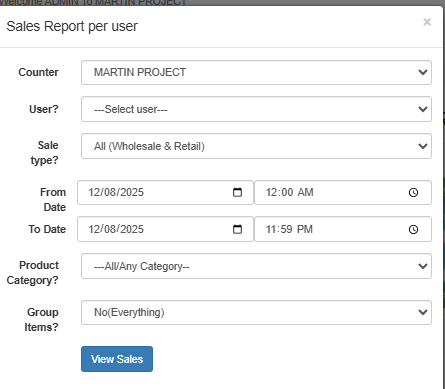Screen dimensions: 445x389
Task: Open the Product Category dropdown
Action: (256, 266)
